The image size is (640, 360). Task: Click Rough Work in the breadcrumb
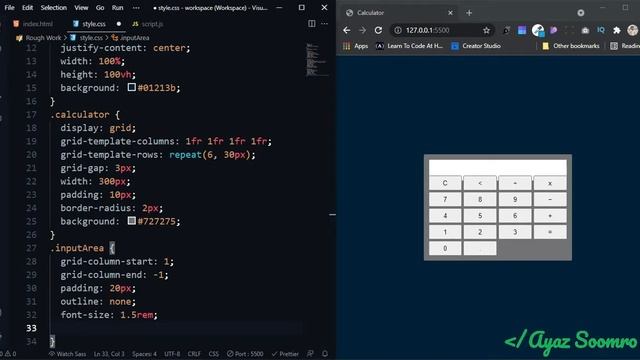click(x=43, y=38)
